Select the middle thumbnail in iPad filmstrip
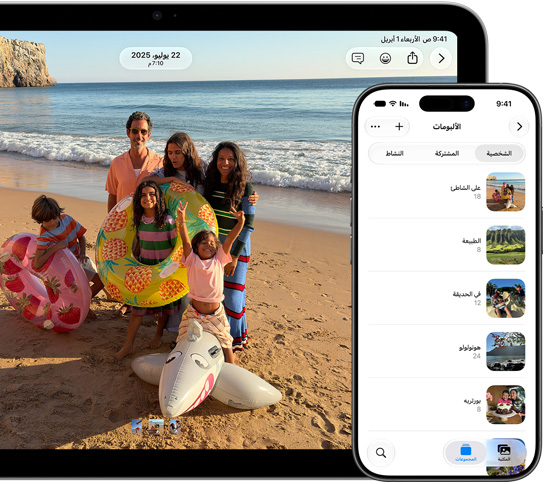This screenshot has height=484, width=544. click(x=156, y=426)
